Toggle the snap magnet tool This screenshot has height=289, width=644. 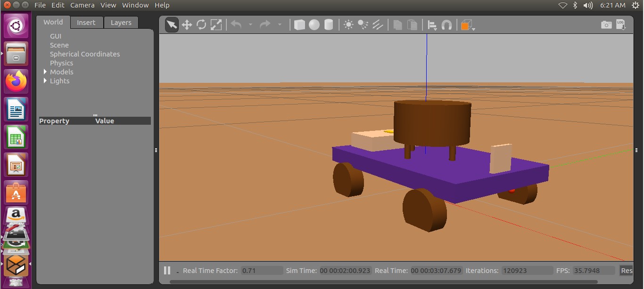tap(446, 25)
